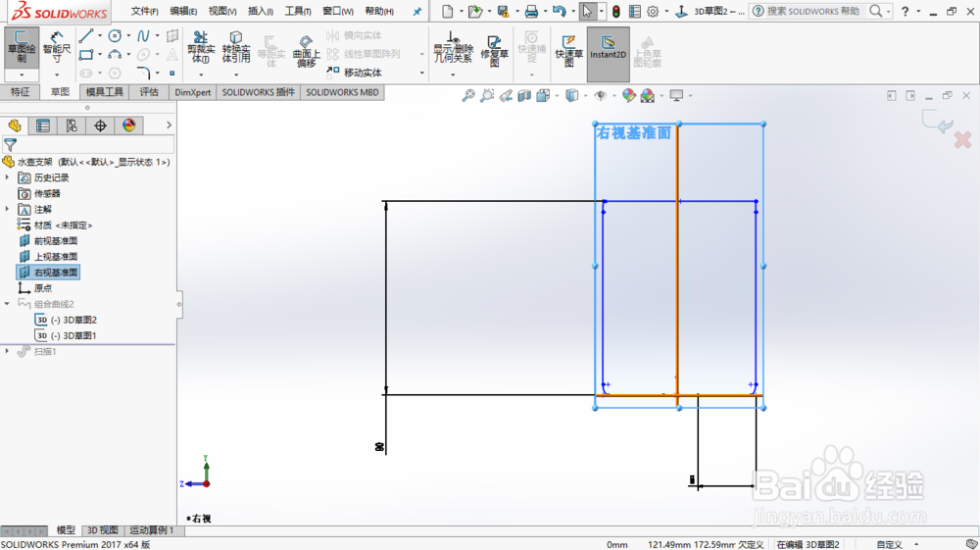The height and width of the screenshot is (550, 980).
Task: Click the red X cancel sketch corner icon
Action: pyautogui.click(x=962, y=140)
